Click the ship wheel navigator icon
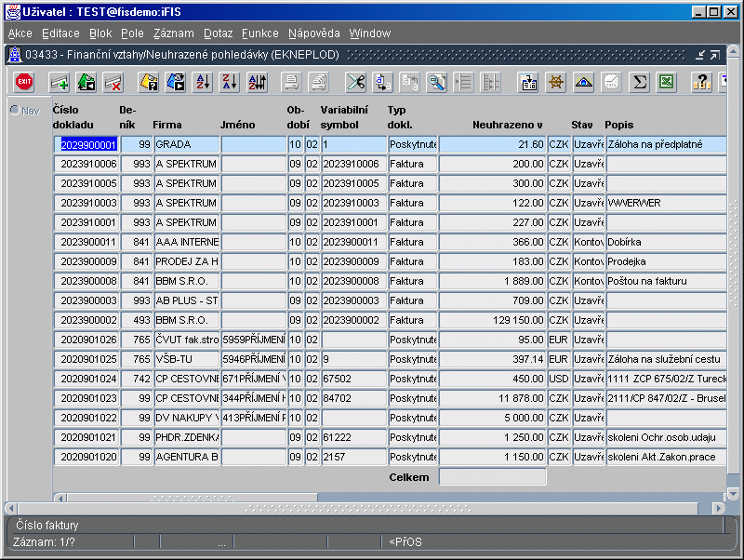Viewport: 744px width, 560px height. (556, 82)
